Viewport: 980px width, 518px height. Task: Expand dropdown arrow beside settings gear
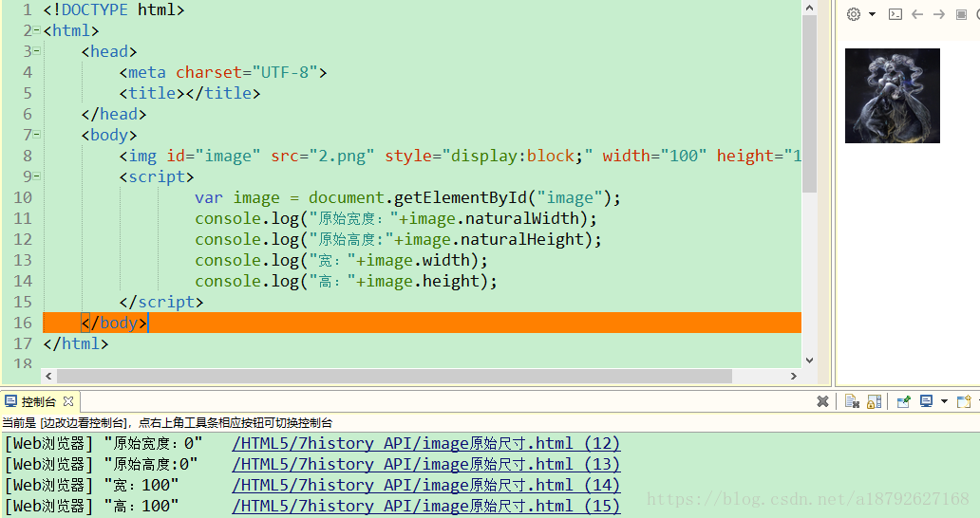pos(872,14)
